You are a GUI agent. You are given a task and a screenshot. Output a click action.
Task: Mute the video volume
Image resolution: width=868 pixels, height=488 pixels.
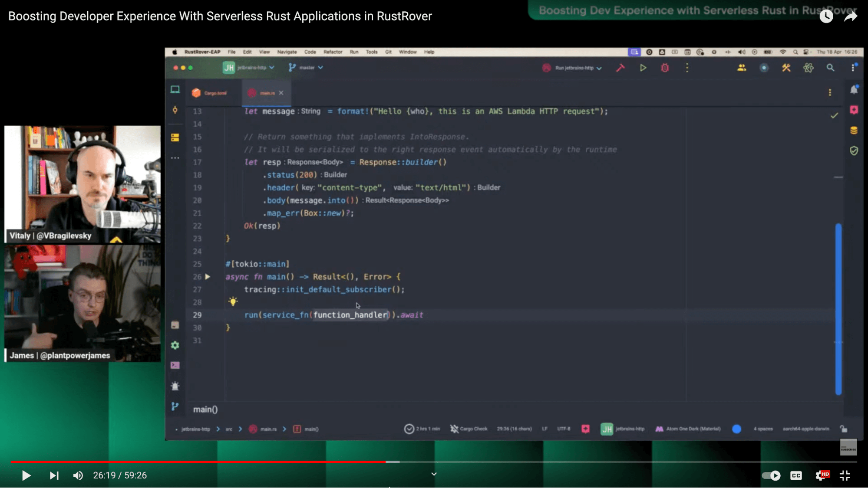tap(78, 475)
